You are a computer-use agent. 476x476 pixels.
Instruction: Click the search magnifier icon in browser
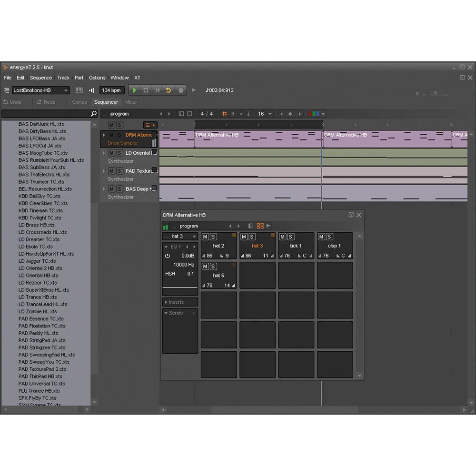(x=94, y=114)
